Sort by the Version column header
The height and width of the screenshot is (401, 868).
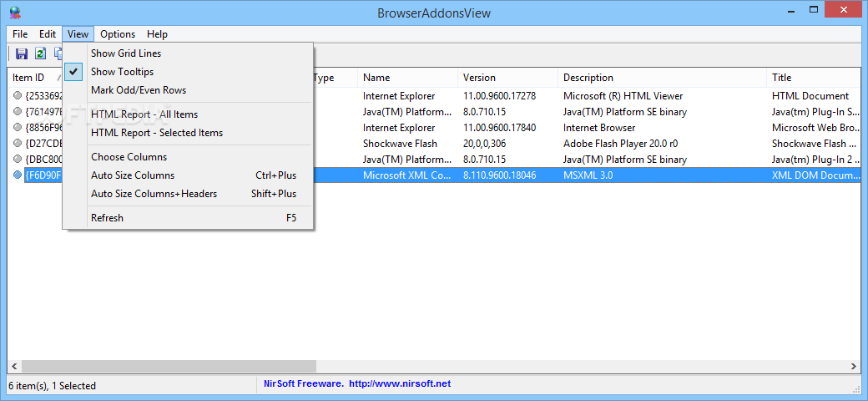coord(507,78)
